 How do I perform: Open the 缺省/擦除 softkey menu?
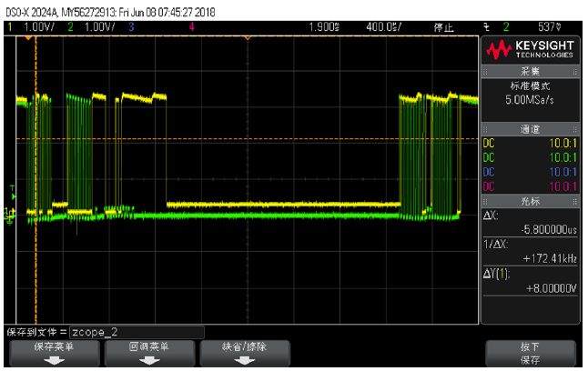[245, 353]
